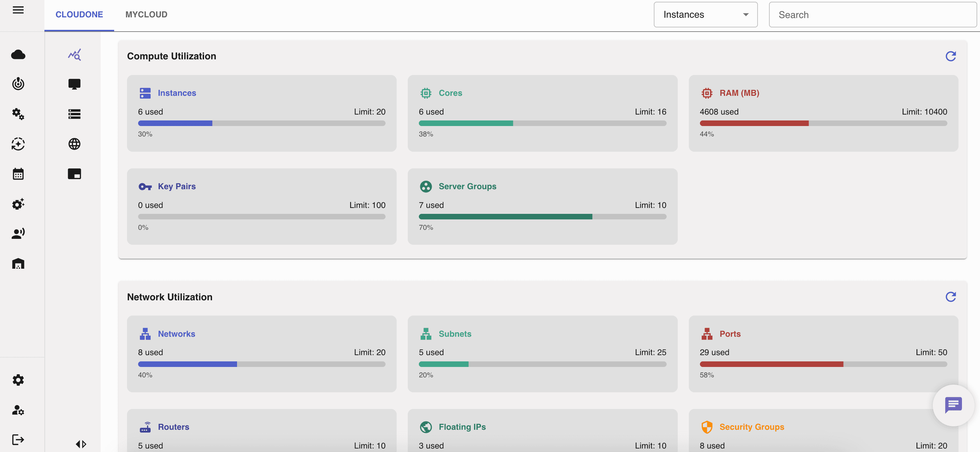This screenshot has width=980, height=452.
Task: Click the Cores chip icon
Action: [426, 93]
